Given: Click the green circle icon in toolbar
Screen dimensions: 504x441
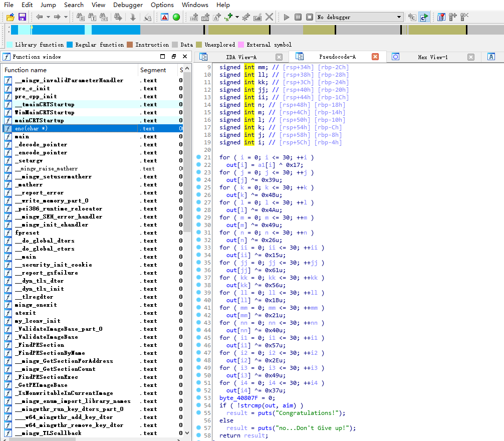Looking at the screenshot, I should point(176,17).
